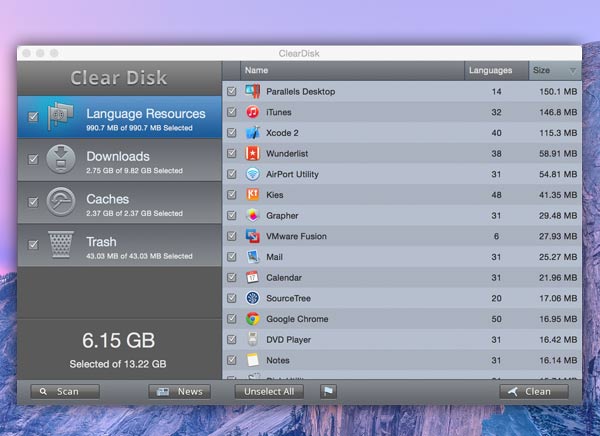This screenshot has width=600, height=436.
Task: Click the Language Resources flags icon
Action: (60, 116)
